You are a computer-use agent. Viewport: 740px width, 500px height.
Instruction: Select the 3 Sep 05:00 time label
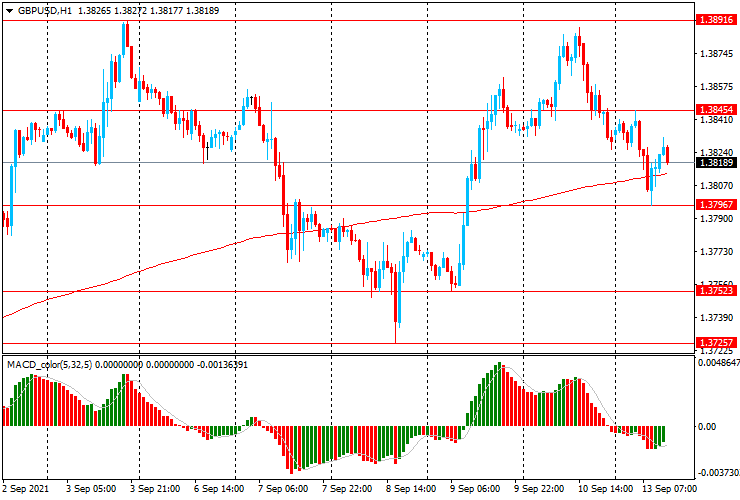point(91,489)
